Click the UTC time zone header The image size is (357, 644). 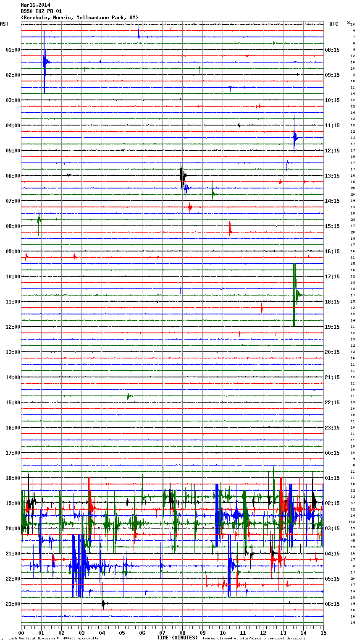pos(334,24)
